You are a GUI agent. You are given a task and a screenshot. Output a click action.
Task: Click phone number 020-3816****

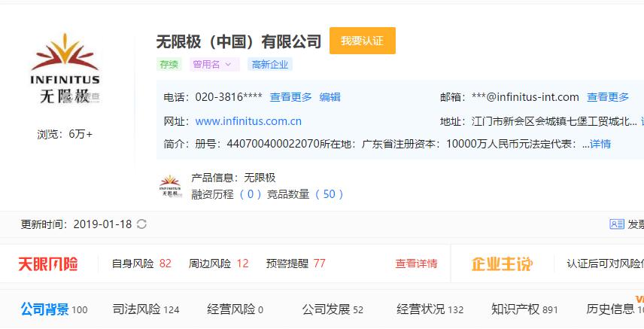pyautogui.click(x=229, y=97)
